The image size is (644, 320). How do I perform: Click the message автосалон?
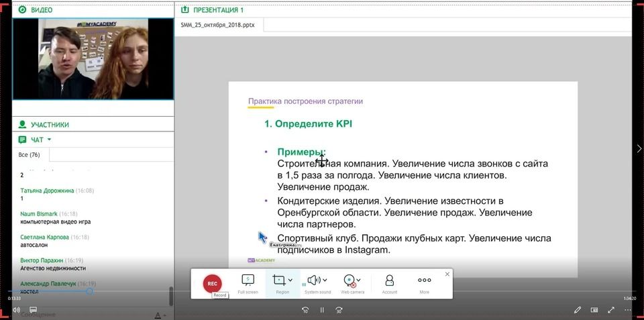[x=34, y=245]
